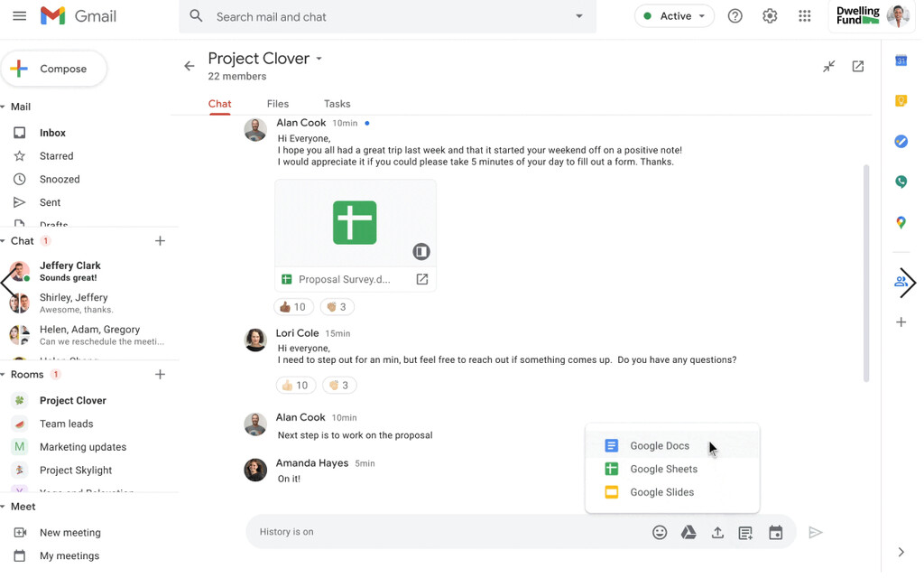Open the Project Clover room dropdown
The width and height of the screenshot is (924, 578).
tap(319, 59)
